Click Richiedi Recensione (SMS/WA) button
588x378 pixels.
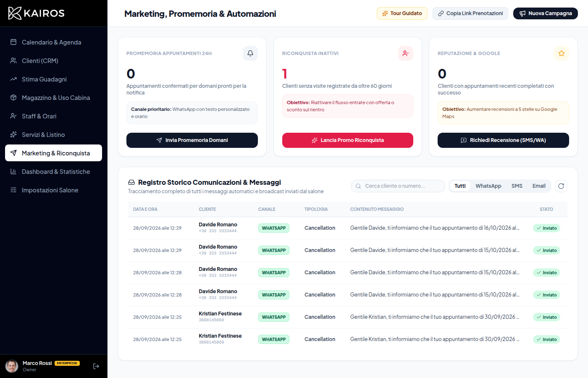pyautogui.click(x=503, y=140)
